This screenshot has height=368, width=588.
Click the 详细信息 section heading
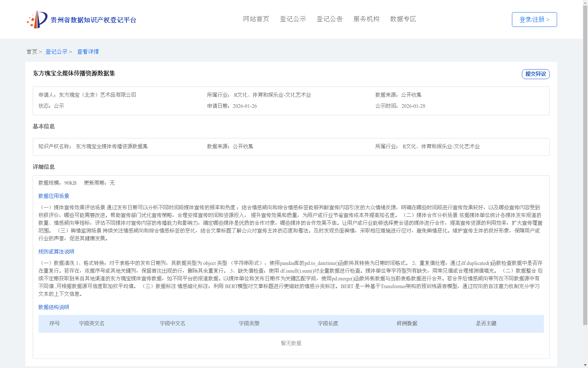pyautogui.click(x=44, y=167)
